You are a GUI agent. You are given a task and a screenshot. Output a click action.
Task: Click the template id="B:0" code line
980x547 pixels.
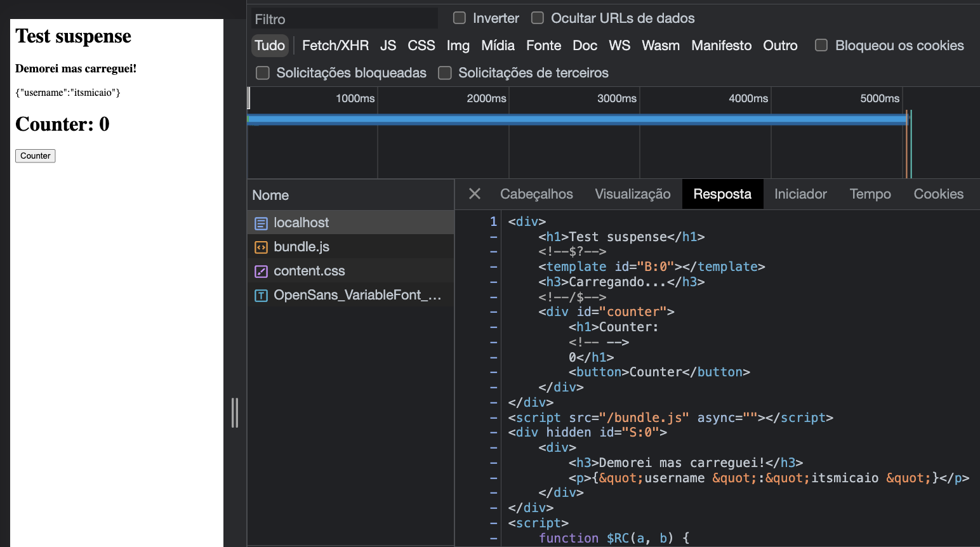[652, 267]
